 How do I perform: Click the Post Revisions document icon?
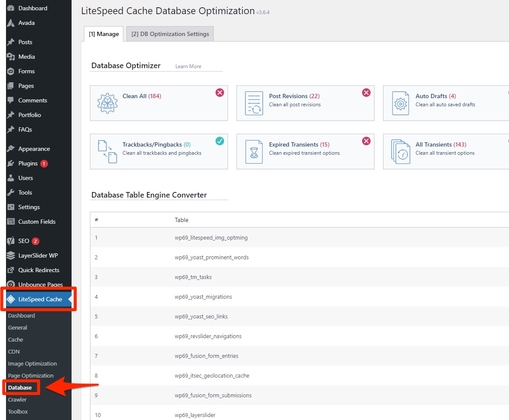(254, 103)
